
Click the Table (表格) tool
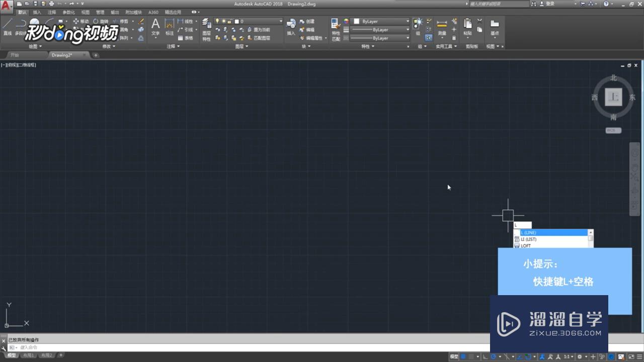[185, 38]
